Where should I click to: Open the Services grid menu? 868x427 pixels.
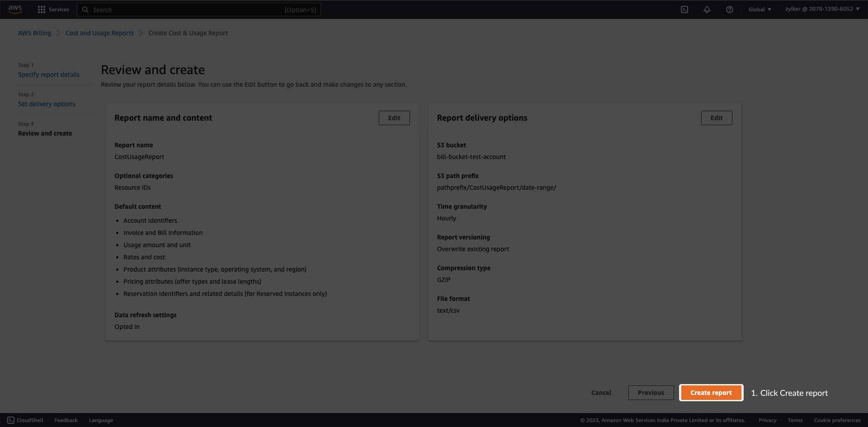(x=53, y=9)
